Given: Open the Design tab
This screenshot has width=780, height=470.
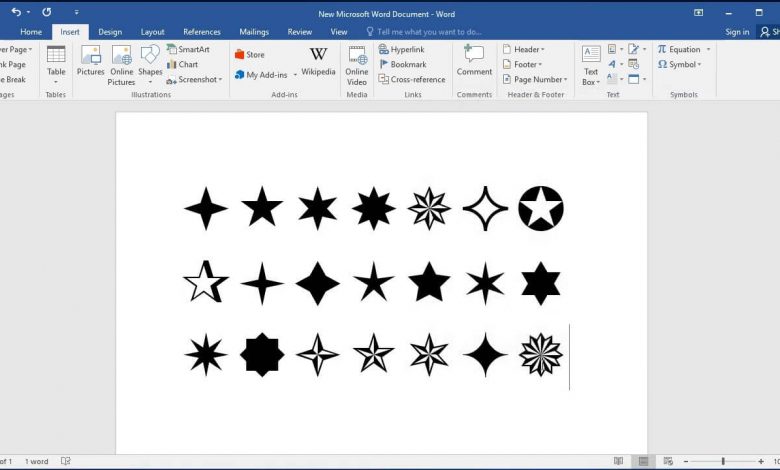Looking at the screenshot, I should 110,32.
